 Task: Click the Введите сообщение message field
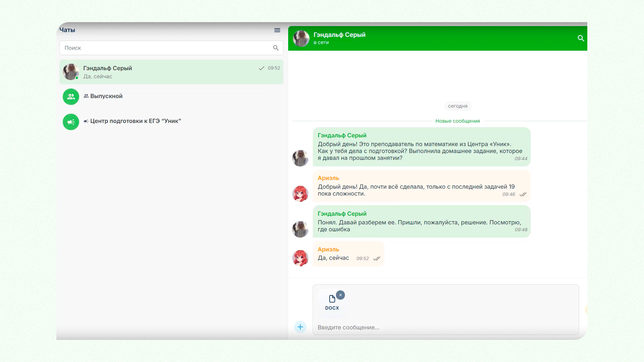pos(446,327)
